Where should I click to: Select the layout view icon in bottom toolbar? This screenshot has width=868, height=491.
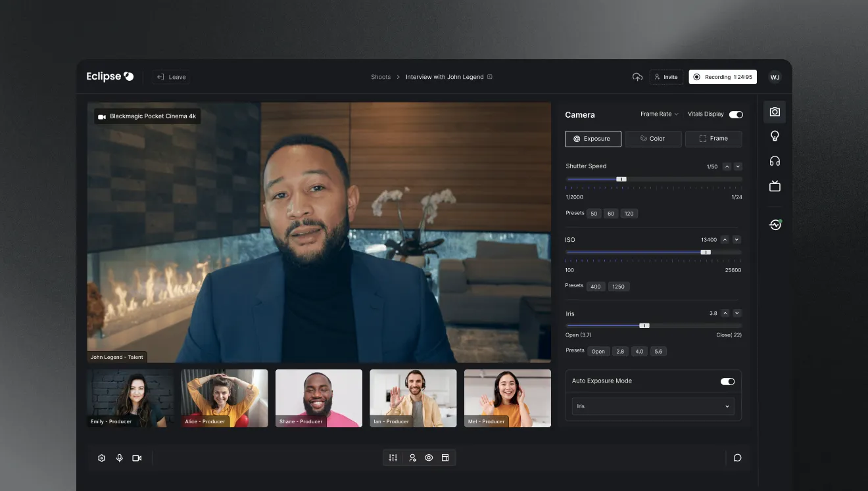[445, 457]
